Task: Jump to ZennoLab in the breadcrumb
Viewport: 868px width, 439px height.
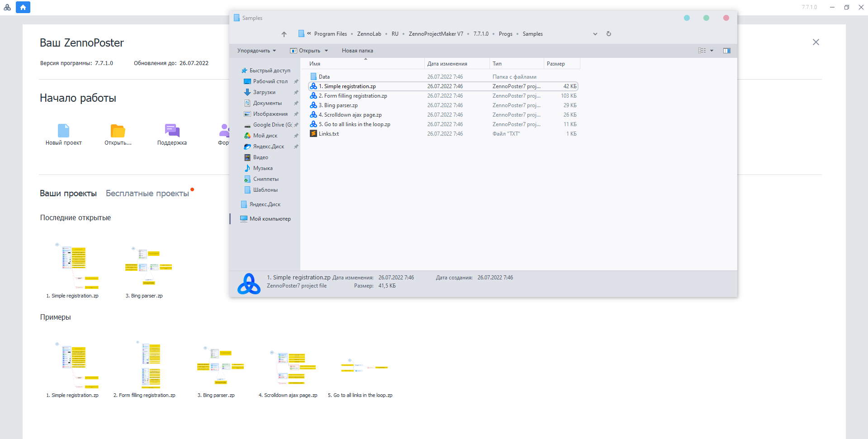Action: [x=369, y=34]
